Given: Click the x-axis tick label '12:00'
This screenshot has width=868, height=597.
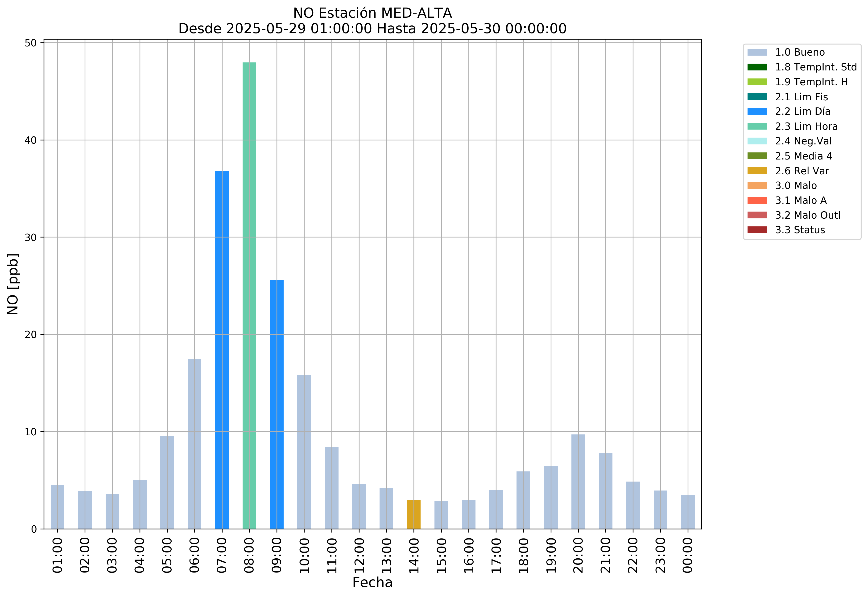Looking at the screenshot, I should point(359,555).
